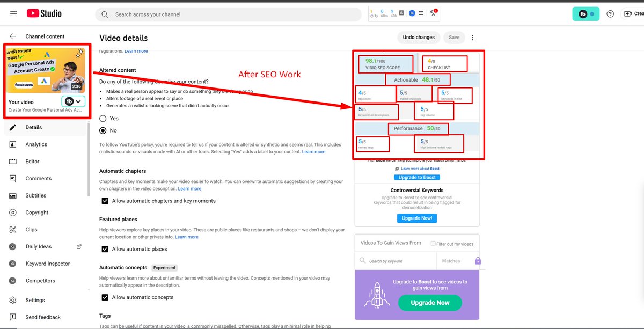Click the Copyright circle-C icon
The image size is (644, 329).
tap(13, 213)
